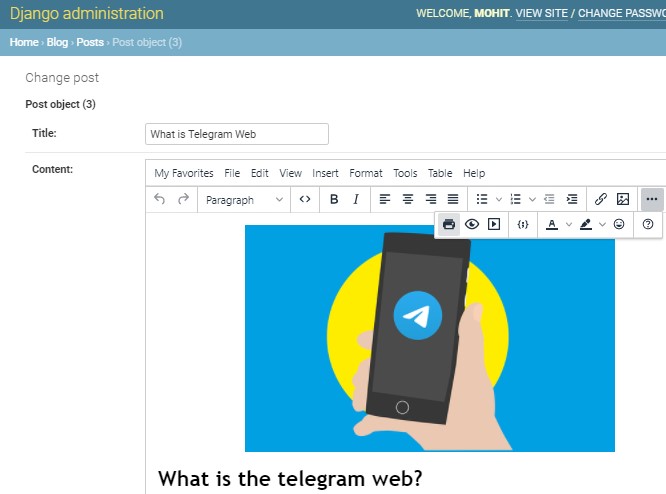Go to Home breadcrumb
Image resolution: width=666 pixels, height=494 pixels.
(x=24, y=42)
